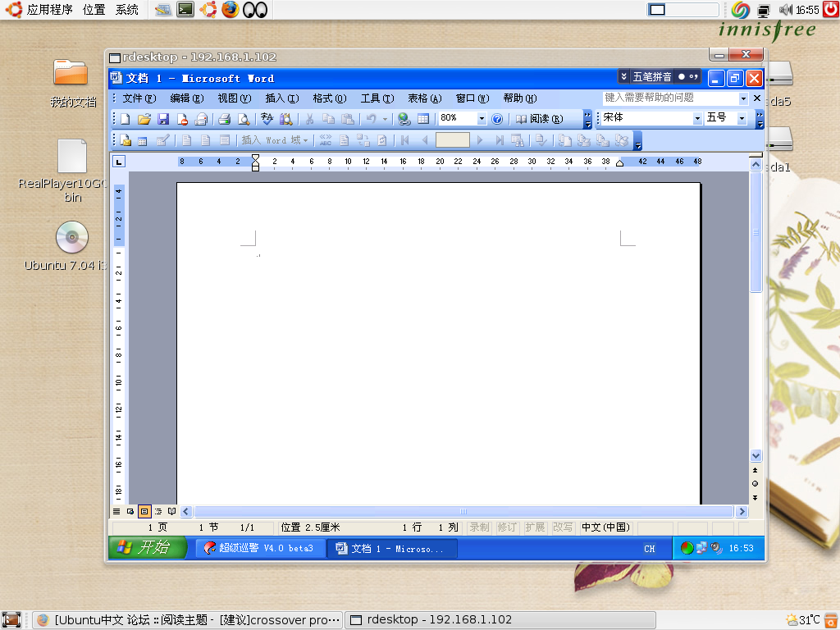This screenshot has width=840, height=630.
Task: Click the printer icon in the Word toolbar
Action: [x=225, y=119]
